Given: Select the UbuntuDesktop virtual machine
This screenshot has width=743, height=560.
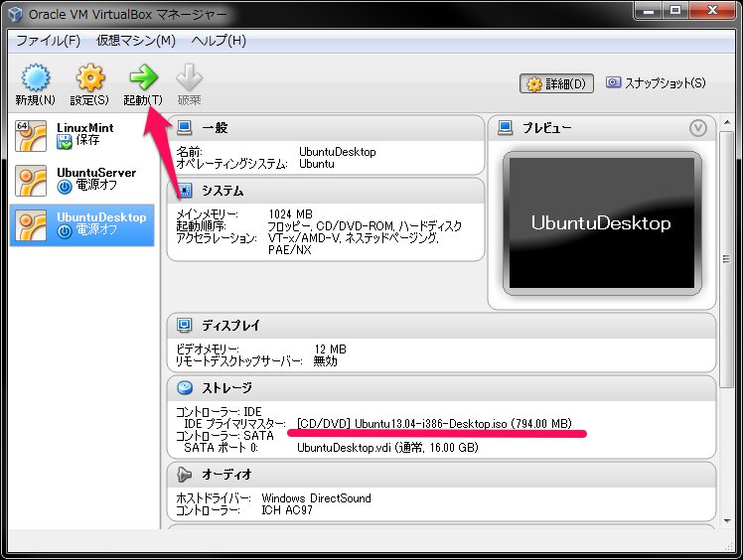Looking at the screenshot, I should coord(82,225).
